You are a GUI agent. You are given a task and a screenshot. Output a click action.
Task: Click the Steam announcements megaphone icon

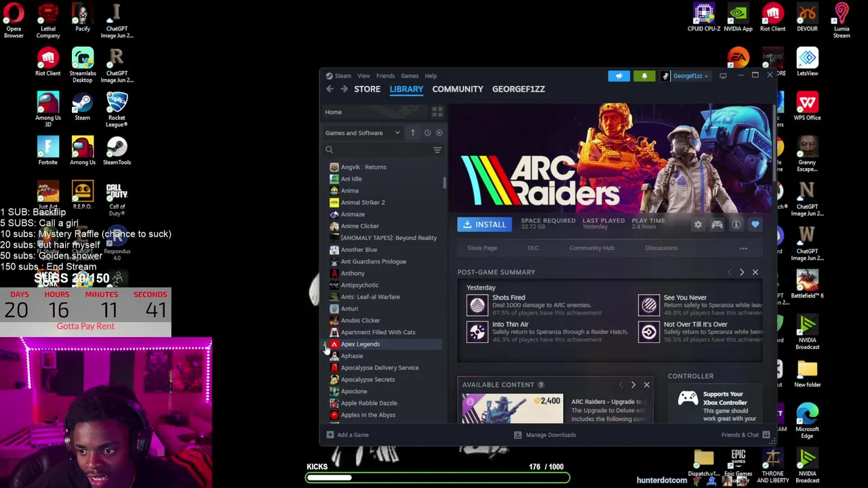point(618,76)
